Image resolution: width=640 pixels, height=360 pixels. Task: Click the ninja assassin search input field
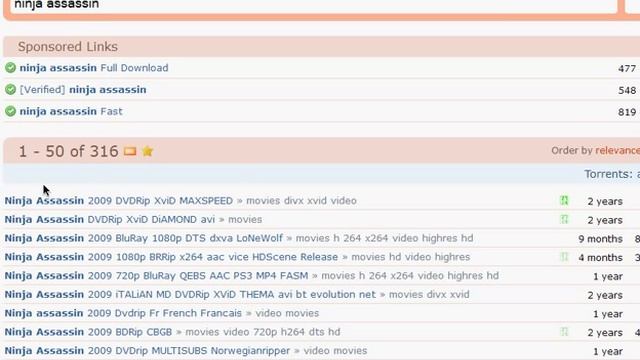[313, 6]
